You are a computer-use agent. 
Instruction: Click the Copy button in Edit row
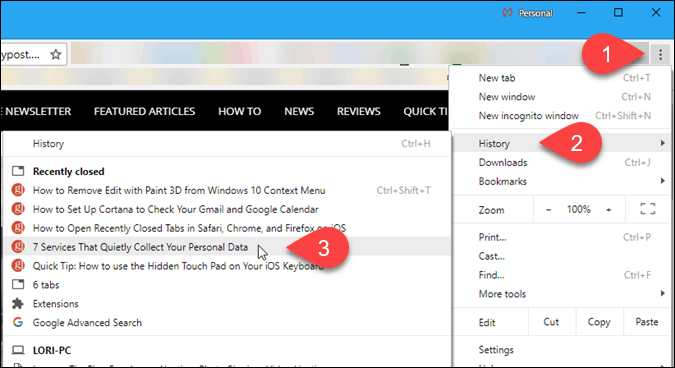pyautogui.click(x=599, y=322)
